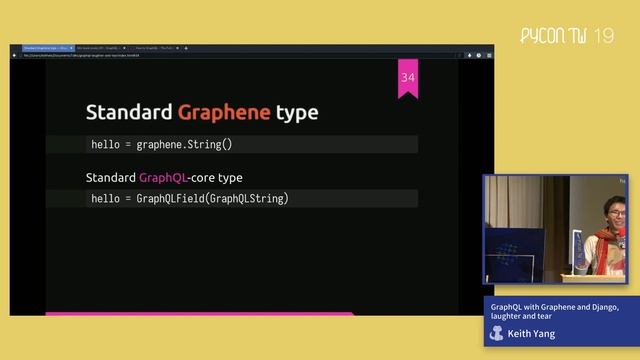
Task: Open a new browser tab with plus button
Action: click(x=186, y=48)
